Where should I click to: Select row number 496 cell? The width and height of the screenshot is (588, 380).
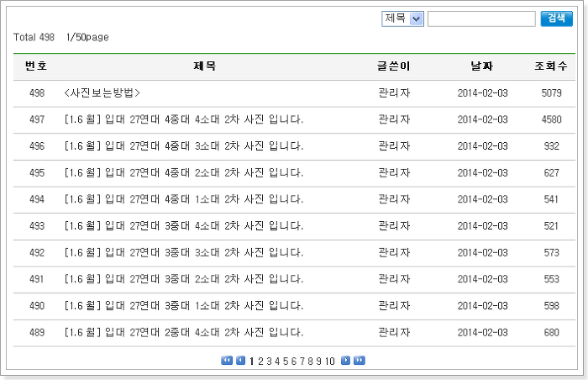point(37,146)
